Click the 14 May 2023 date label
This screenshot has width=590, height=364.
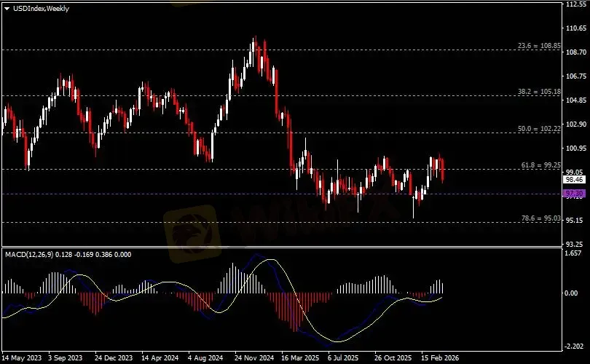pos(21,357)
